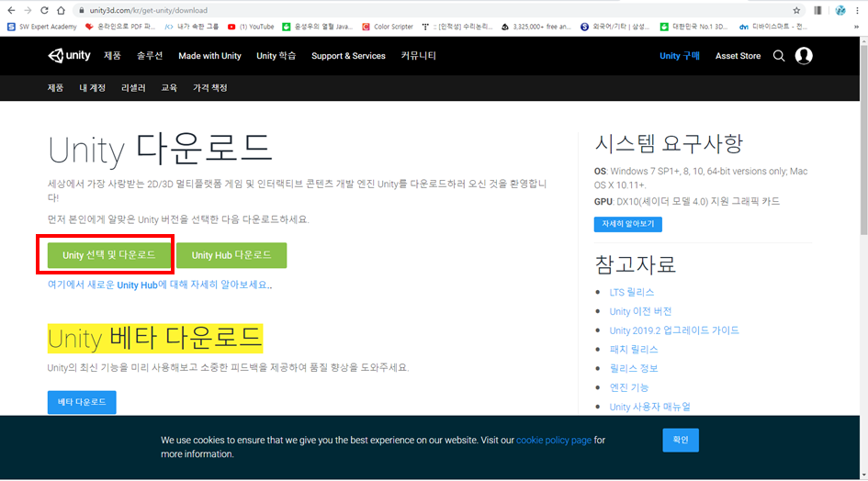Open the 솔루션 navigation menu
This screenshot has height=481, width=868.
(150, 55)
